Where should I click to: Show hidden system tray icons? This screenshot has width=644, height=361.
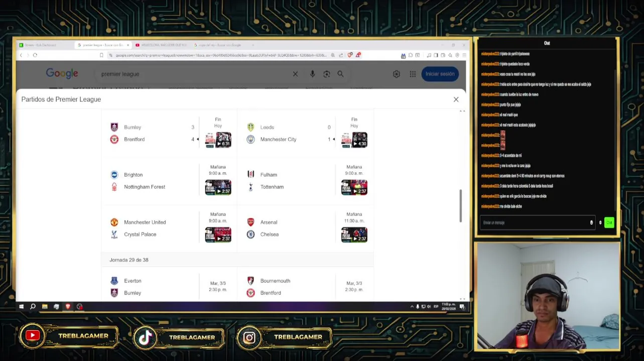pyautogui.click(x=412, y=306)
